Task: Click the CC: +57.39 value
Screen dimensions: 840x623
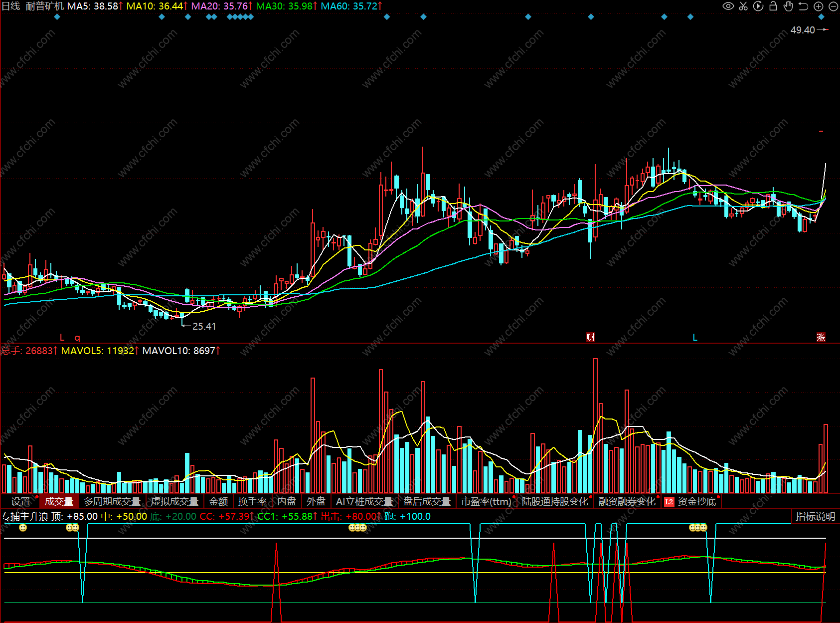Action: click(227, 516)
